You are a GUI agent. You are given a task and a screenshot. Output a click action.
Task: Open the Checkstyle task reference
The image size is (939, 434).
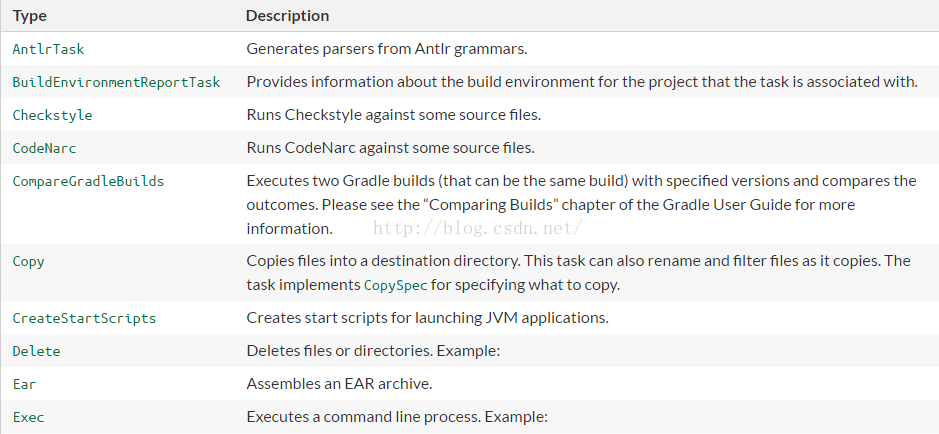point(52,115)
